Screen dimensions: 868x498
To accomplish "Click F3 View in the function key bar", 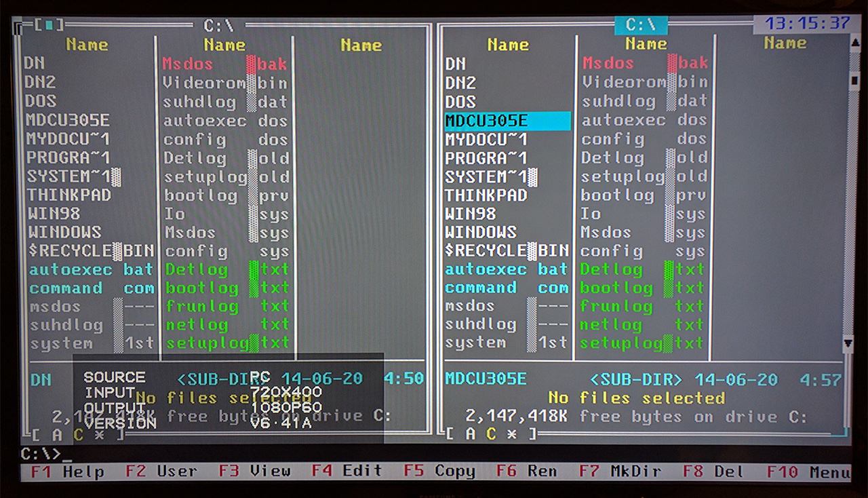I will (x=254, y=470).
